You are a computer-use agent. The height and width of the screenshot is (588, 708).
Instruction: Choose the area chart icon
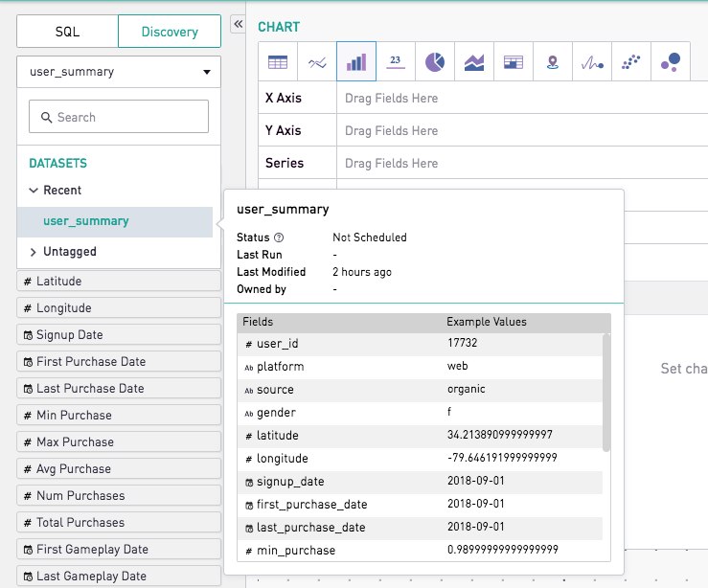click(474, 62)
